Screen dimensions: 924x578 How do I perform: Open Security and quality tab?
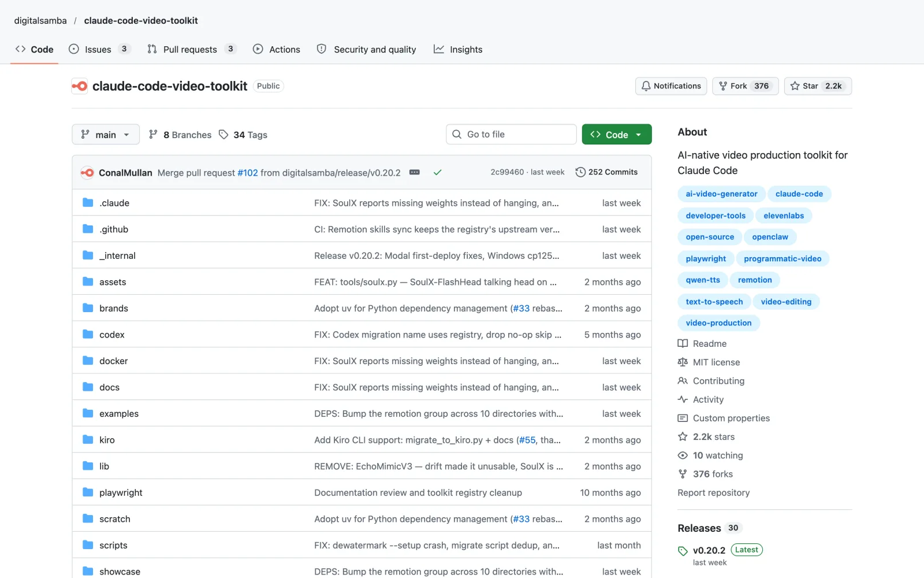(367, 49)
